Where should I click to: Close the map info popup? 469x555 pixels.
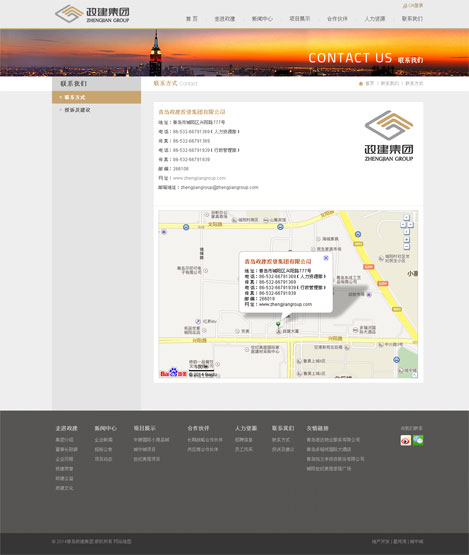click(x=326, y=258)
